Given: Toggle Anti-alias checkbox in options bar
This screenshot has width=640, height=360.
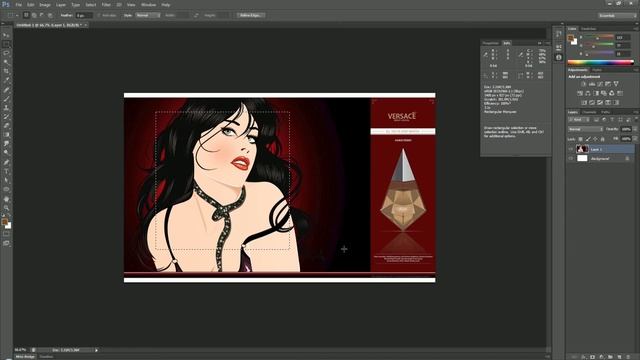Looking at the screenshot, I should pyautogui.click(x=99, y=16).
